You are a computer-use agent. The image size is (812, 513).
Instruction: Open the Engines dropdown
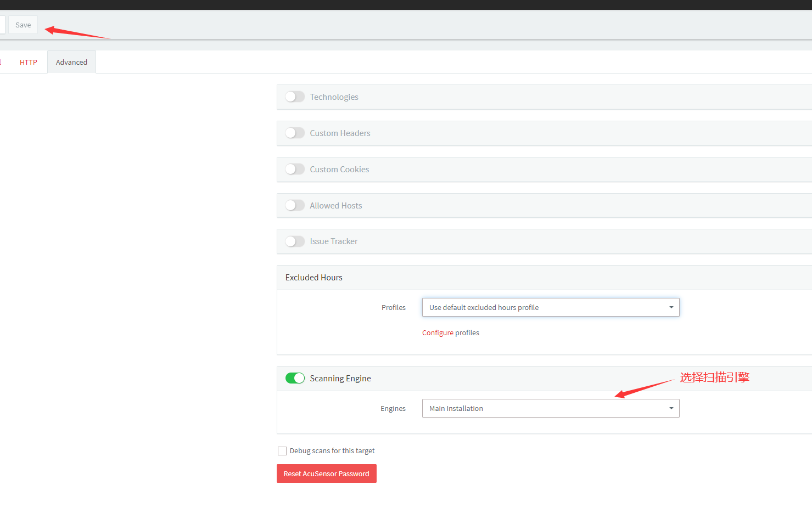tap(551, 408)
